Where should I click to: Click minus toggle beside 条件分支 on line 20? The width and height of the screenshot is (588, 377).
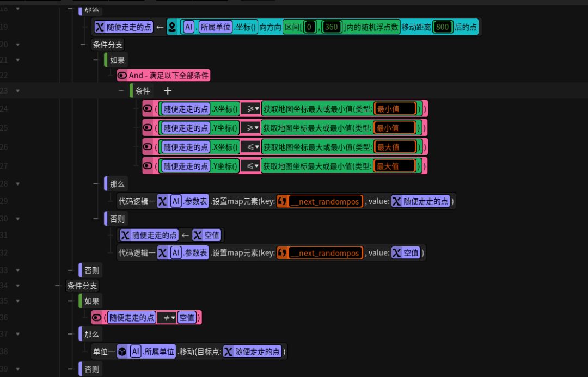click(83, 45)
